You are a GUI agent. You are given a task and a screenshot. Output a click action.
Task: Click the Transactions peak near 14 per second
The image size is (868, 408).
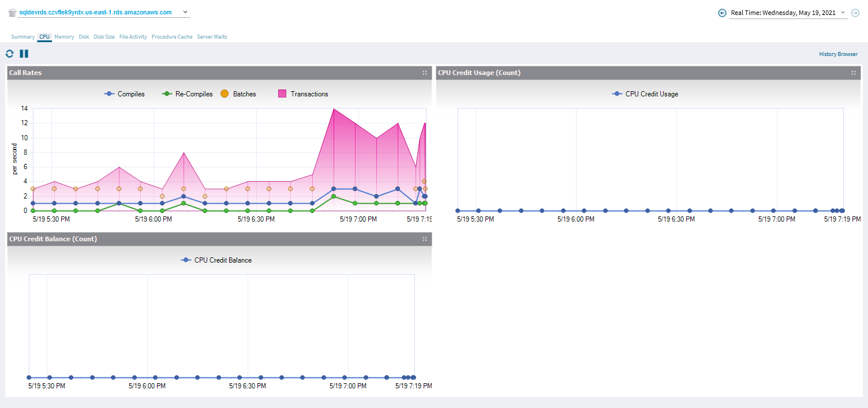pos(334,109)
